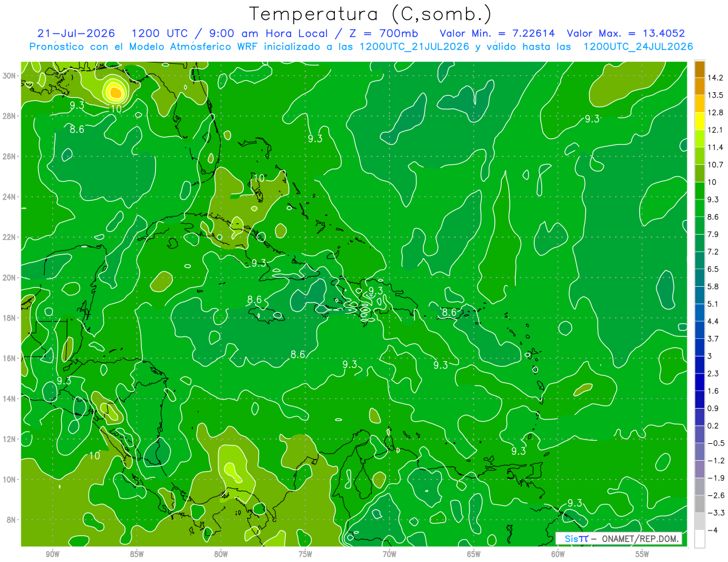The width and height of the screenshot is (728, 562).
Task: Click the '80W' longitude axis label
Action: tap(221, 554)
